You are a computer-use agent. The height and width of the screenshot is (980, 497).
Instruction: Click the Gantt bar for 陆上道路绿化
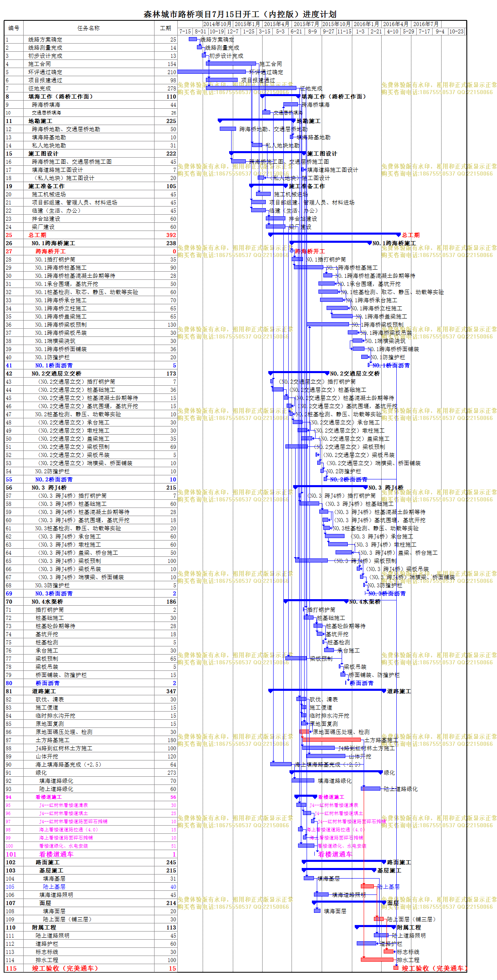click(x=371, y=789)
